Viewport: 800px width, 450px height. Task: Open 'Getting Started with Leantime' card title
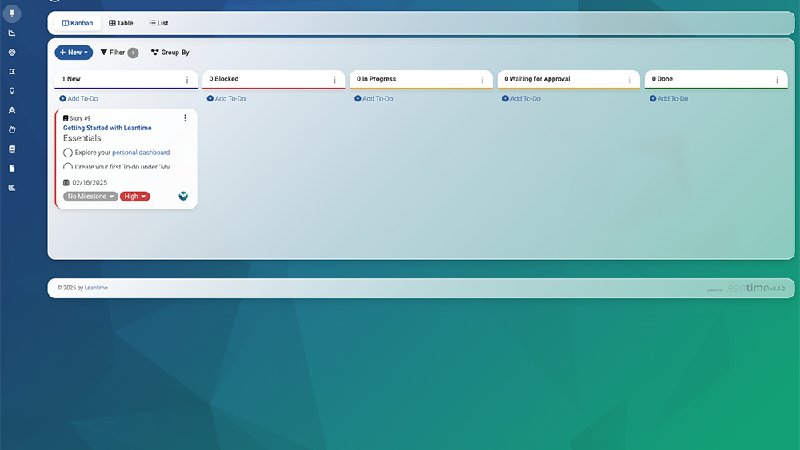point(107,128)
